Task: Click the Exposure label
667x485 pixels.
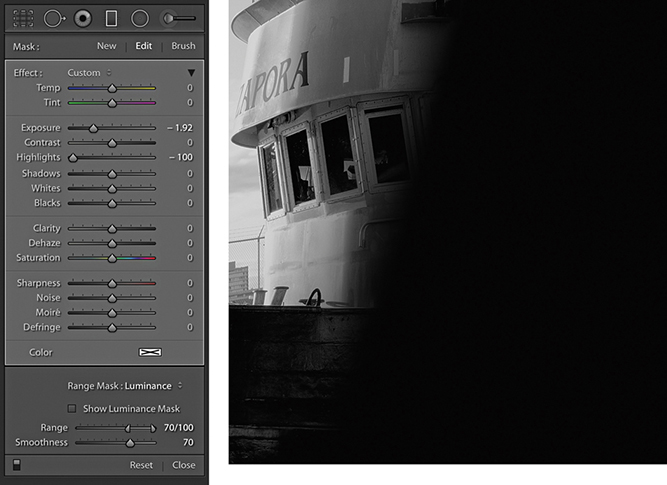Action: [x=41, y=128]
